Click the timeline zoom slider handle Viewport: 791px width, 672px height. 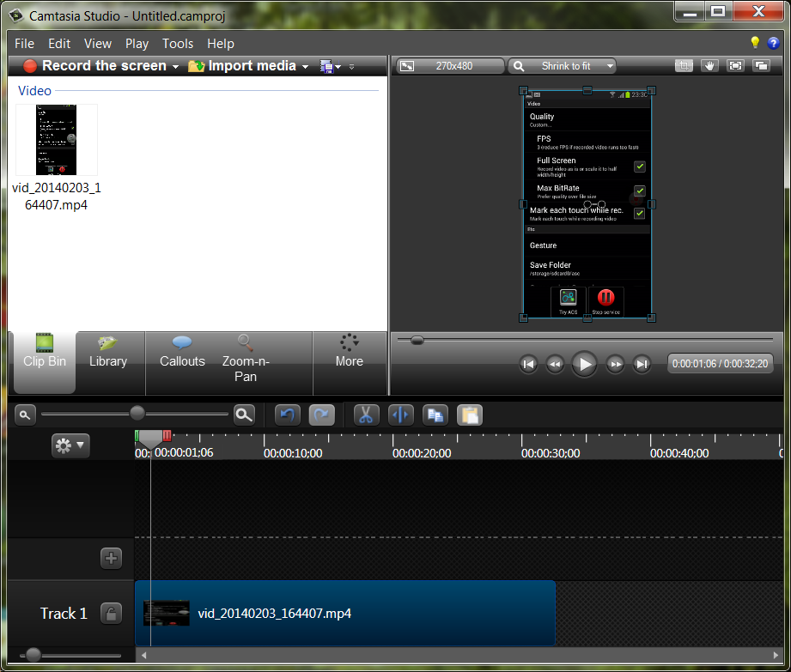click(x=137, y=414)
